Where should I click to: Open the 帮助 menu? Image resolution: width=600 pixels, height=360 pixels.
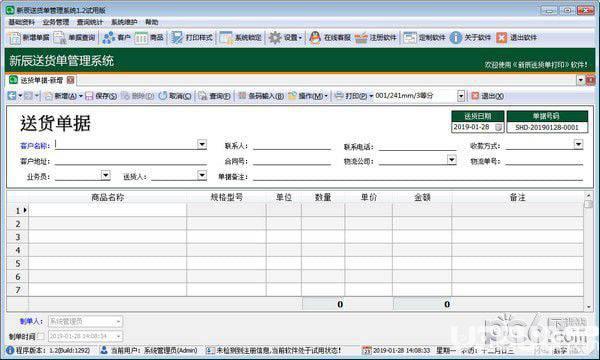pos(152,22)
